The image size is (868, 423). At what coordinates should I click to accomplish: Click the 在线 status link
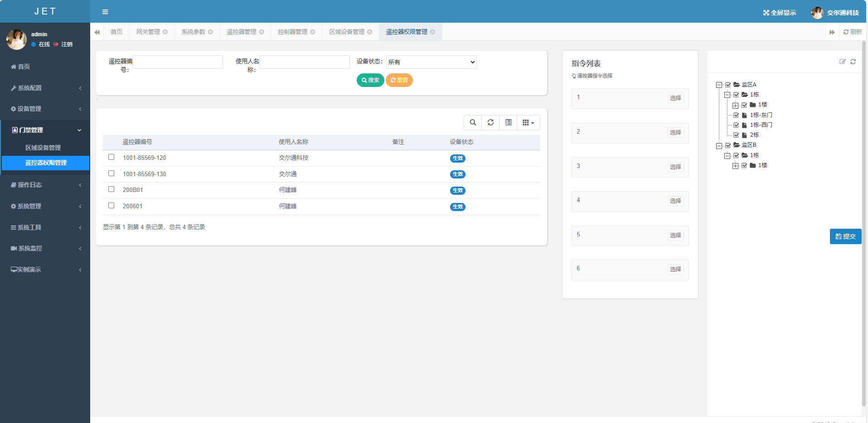tap(41, 44)
